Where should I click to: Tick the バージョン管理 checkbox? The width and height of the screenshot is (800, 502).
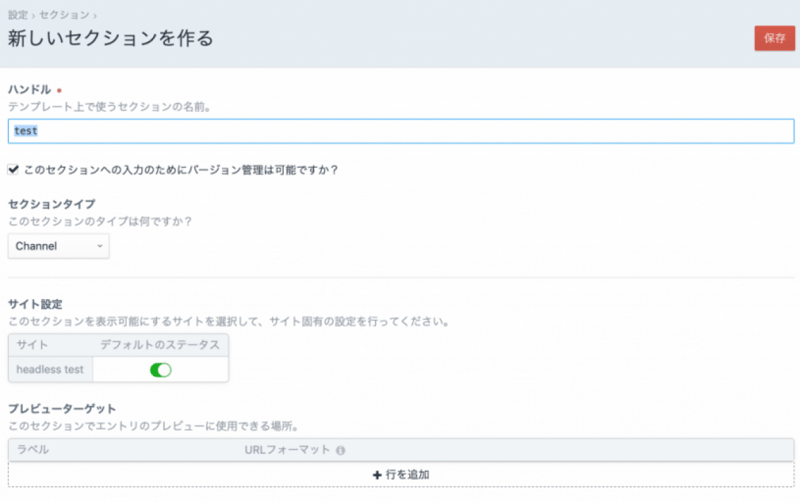(13, 169)
